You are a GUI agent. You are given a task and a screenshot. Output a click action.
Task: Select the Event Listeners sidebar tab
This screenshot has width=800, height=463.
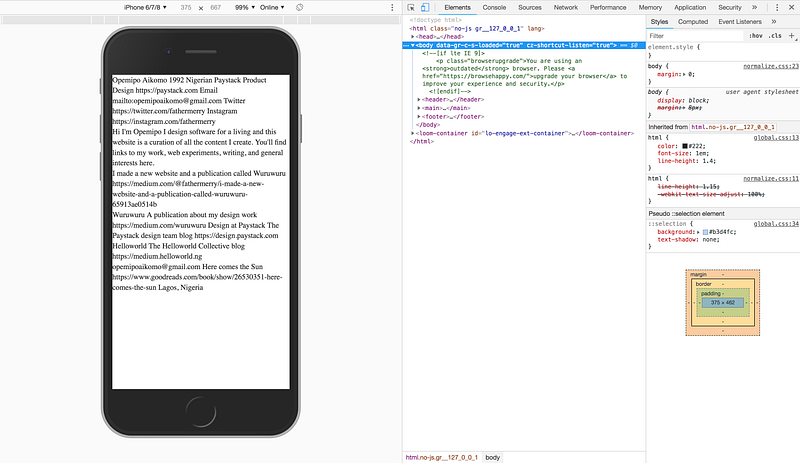tap(740, 22)
